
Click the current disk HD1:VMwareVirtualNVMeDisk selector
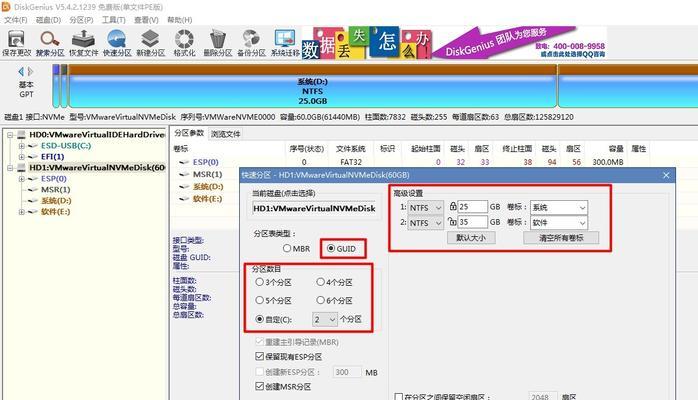pos(314,208)
